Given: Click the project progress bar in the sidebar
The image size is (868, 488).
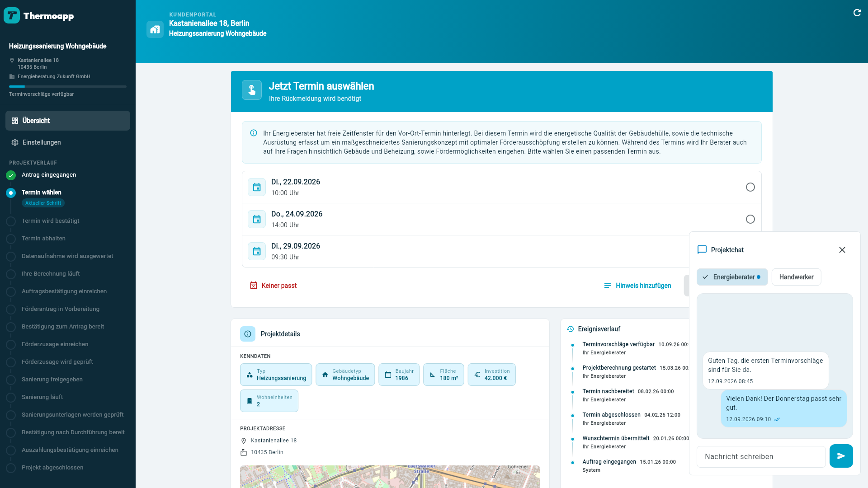Looking at the screenshot, I should 68,86.
